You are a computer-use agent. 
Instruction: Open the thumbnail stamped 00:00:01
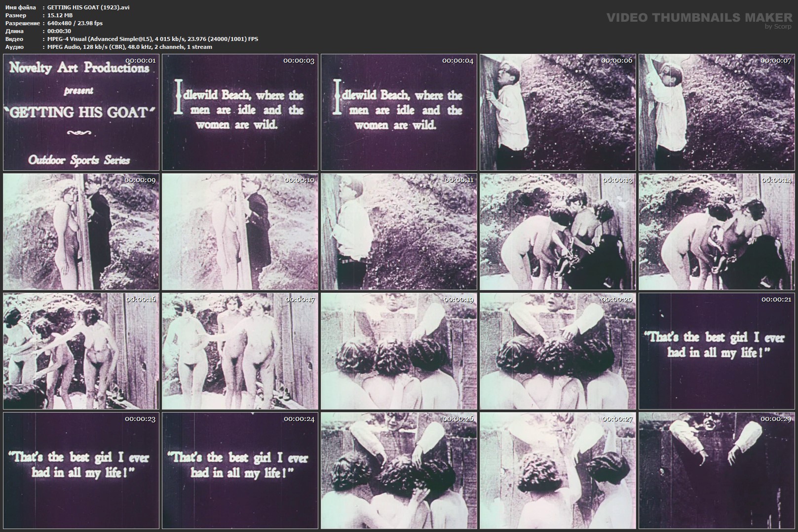pos(81,113)
